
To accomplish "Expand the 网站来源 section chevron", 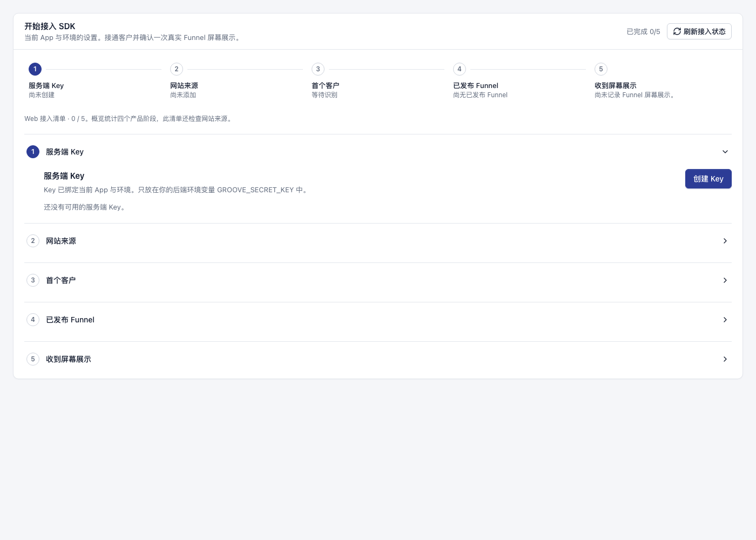I will [x=725, y=241].
